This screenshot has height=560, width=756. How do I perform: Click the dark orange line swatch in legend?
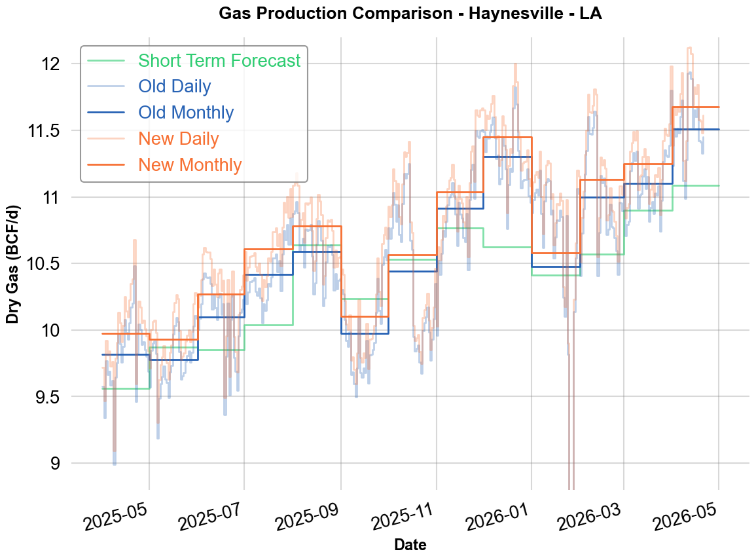click(106, 165)
